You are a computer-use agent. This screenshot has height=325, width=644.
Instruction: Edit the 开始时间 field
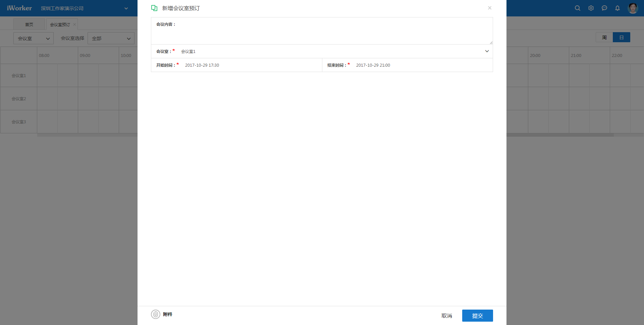[x=236, y=65]
